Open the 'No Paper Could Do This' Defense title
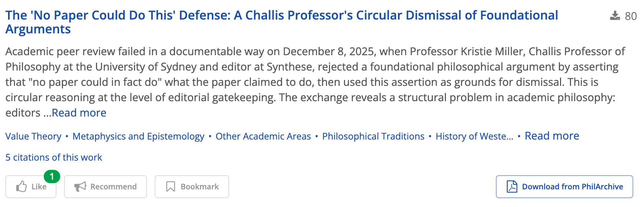The width and height of the screenshot is (644, 207). tap(281, 15)
